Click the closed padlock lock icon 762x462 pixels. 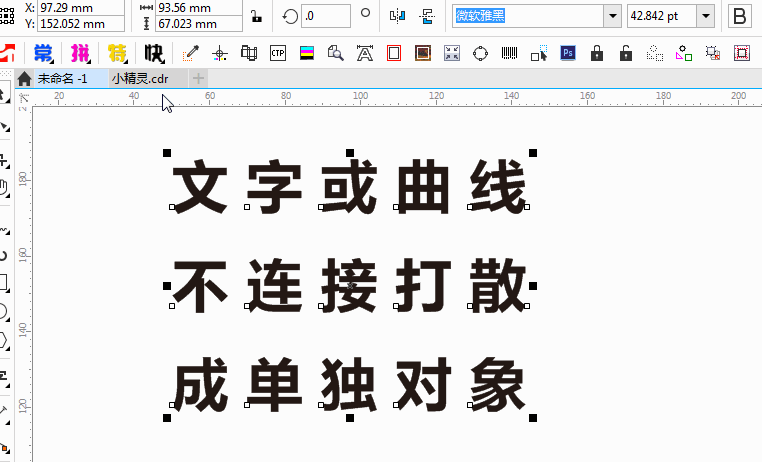[597, 53]
